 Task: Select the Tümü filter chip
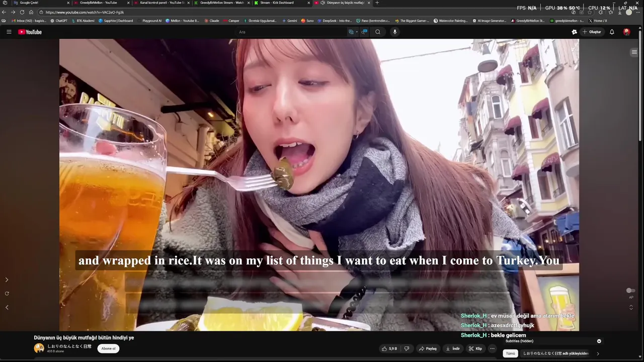510,353
